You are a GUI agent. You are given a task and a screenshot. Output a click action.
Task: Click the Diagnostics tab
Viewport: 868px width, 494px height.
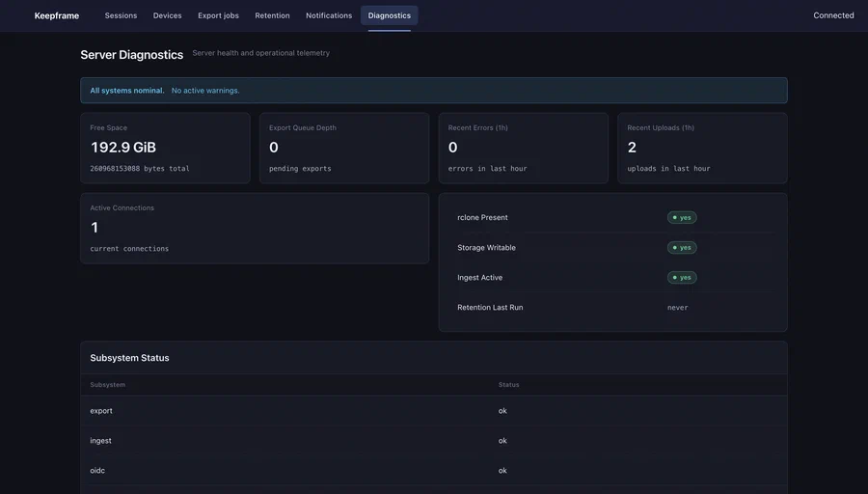point(390,15)
